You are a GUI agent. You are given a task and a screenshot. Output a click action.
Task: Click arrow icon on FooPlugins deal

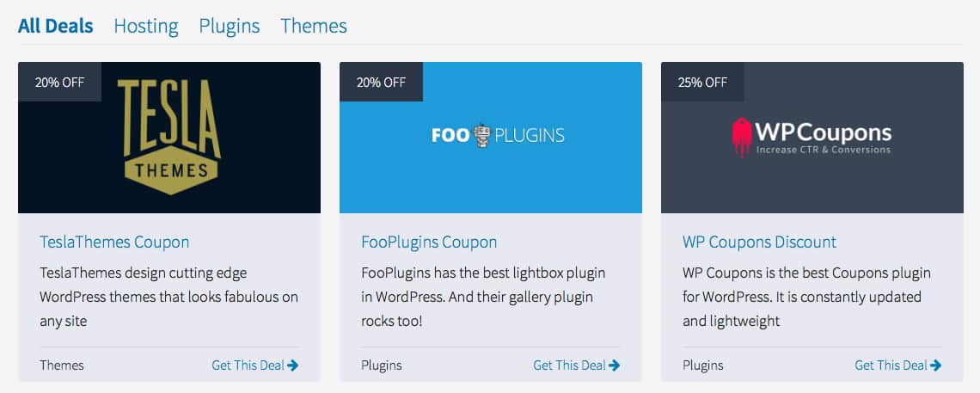click(x=615, y=365)
